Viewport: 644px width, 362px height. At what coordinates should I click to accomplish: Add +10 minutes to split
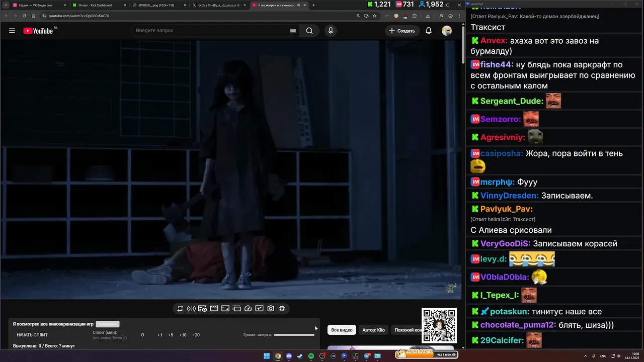[183, 335]
